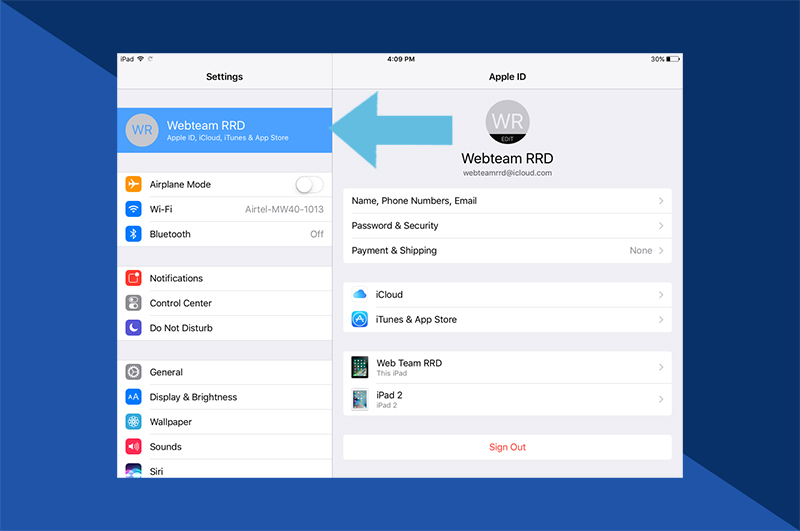Tap the Display & Brightness AA icon
This screenshot has width=800, height=531.
click(x=133, y=397)
